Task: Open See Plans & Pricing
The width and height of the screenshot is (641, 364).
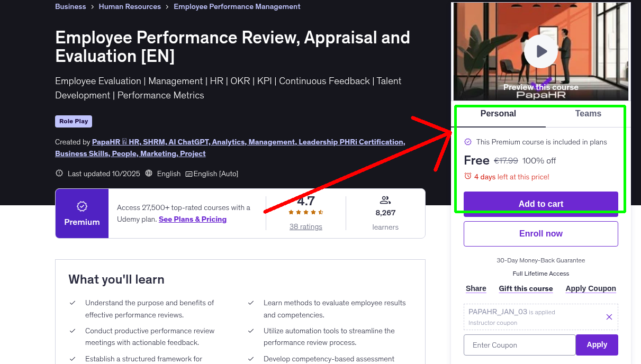Action: 192,219
